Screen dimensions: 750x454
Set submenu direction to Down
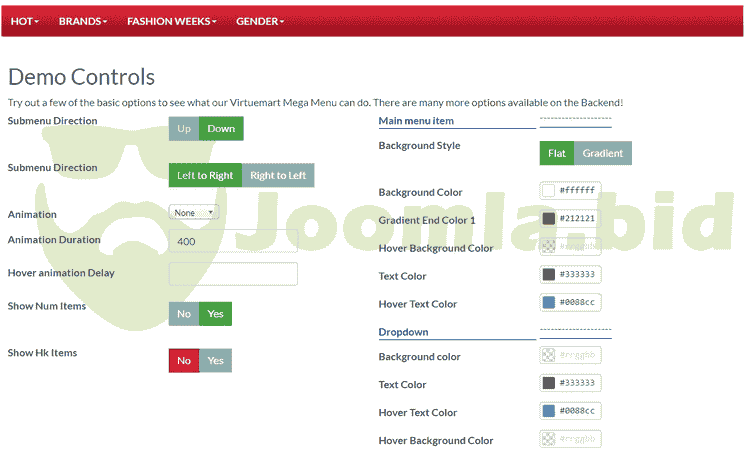pos(221,129)
